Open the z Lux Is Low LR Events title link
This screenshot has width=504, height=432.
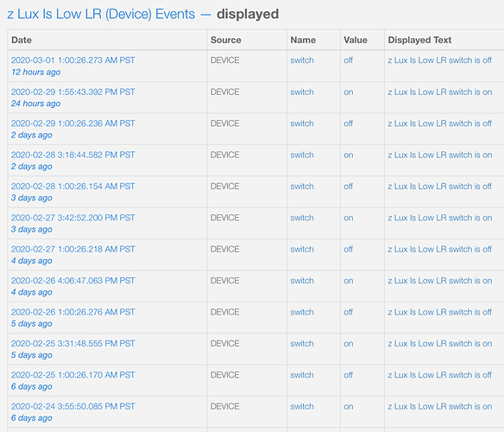pyautogui.click(x=101, y=15)
